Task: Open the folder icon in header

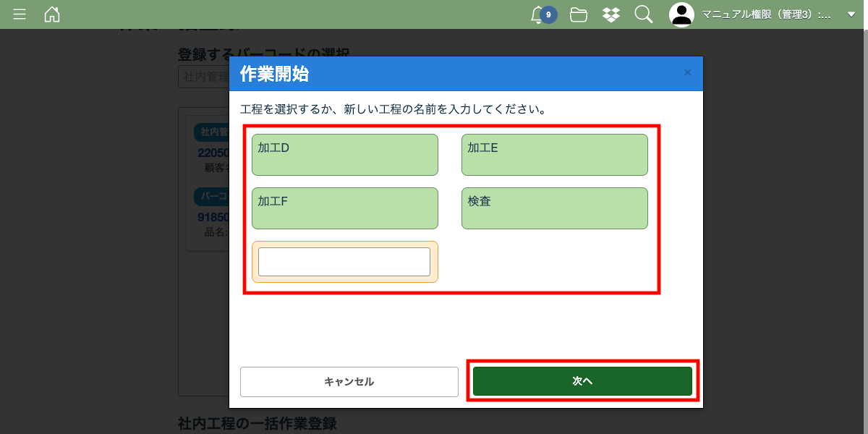Action: [578, 14]
